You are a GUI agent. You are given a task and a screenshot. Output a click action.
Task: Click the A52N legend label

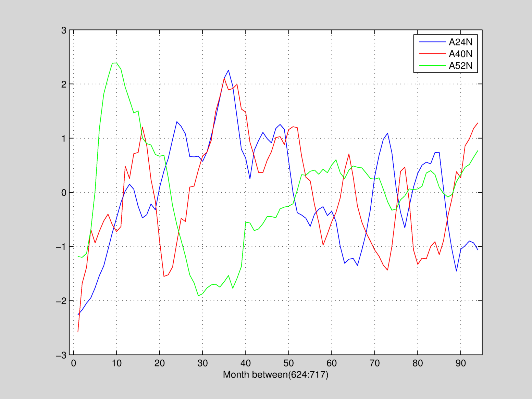click(460, 65)
